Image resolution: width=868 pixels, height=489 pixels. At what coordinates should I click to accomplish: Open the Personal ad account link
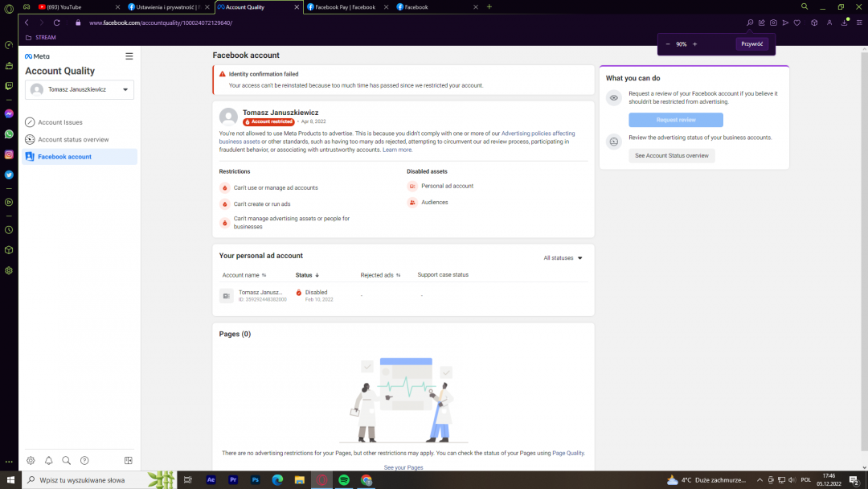447,186
